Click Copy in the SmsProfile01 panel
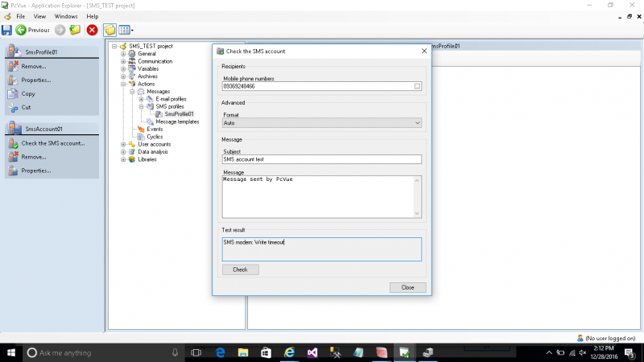The width and height of the screenshot is (644, 362). pos(28,93)
